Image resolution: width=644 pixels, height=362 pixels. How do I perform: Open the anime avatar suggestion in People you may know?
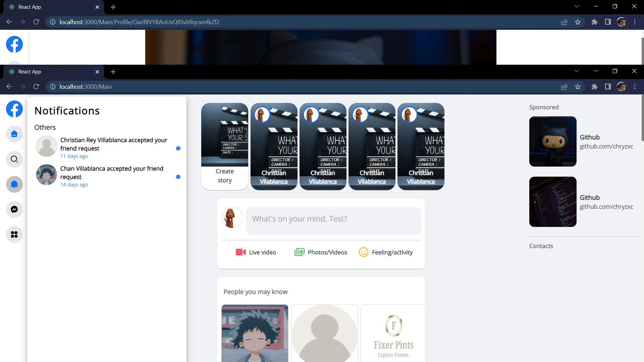click(255, 333)
